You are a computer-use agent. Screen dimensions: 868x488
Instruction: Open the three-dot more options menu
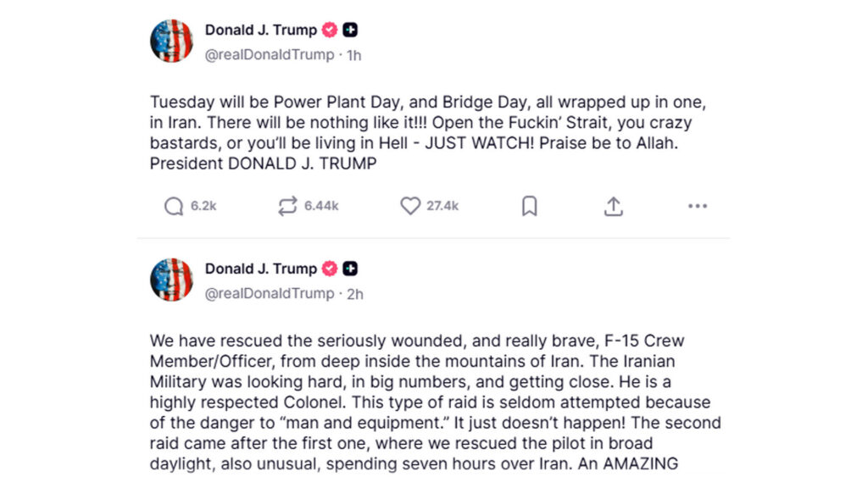[698, 206]
